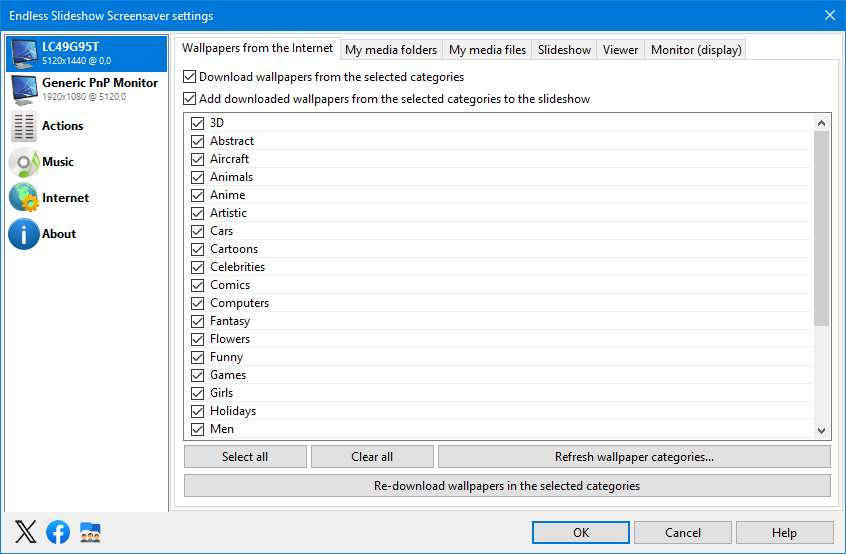Uncheck the Men category checkbox

click(x=197, y=429)
